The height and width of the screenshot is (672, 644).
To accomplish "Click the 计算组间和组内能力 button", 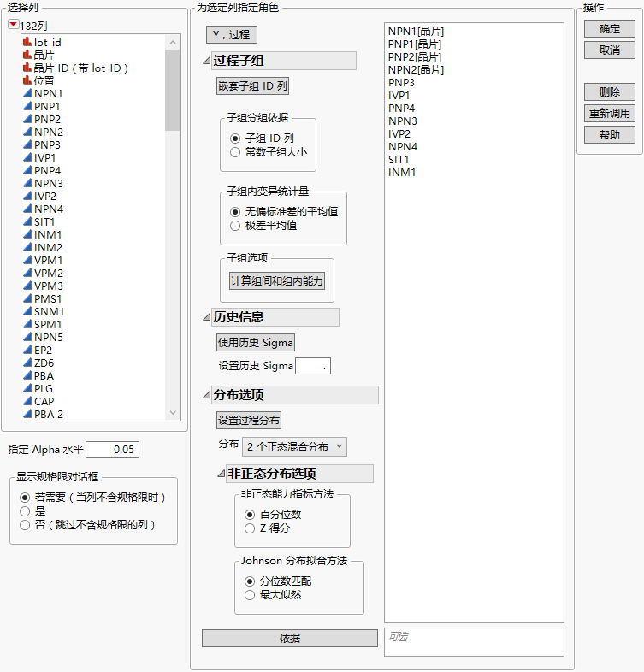I will coord(277,281).
